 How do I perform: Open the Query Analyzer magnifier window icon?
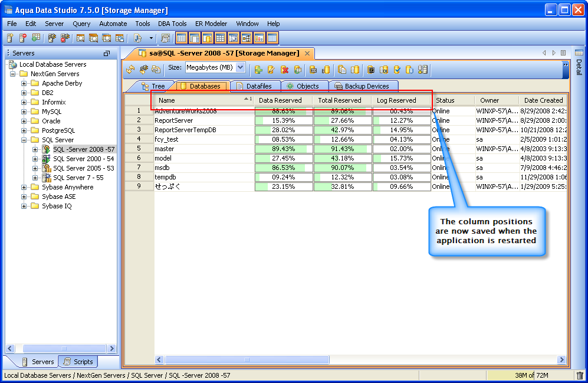tap(80, 38)
